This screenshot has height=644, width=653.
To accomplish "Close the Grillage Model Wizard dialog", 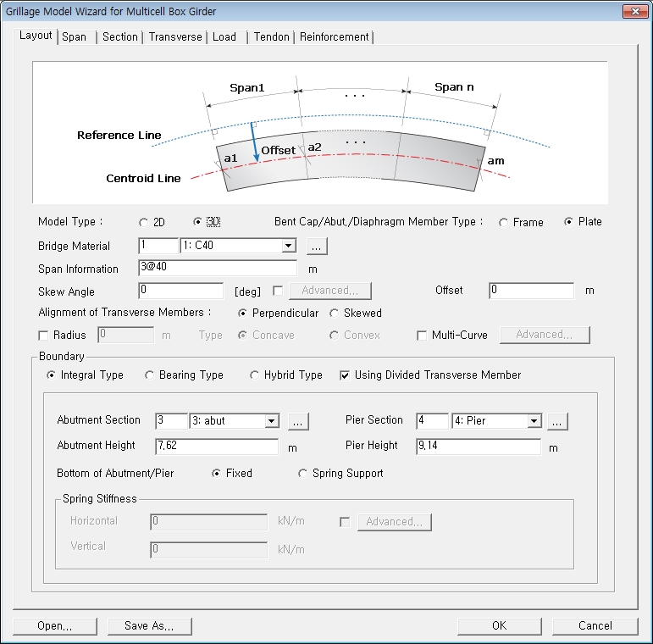I will click(634, 11).
